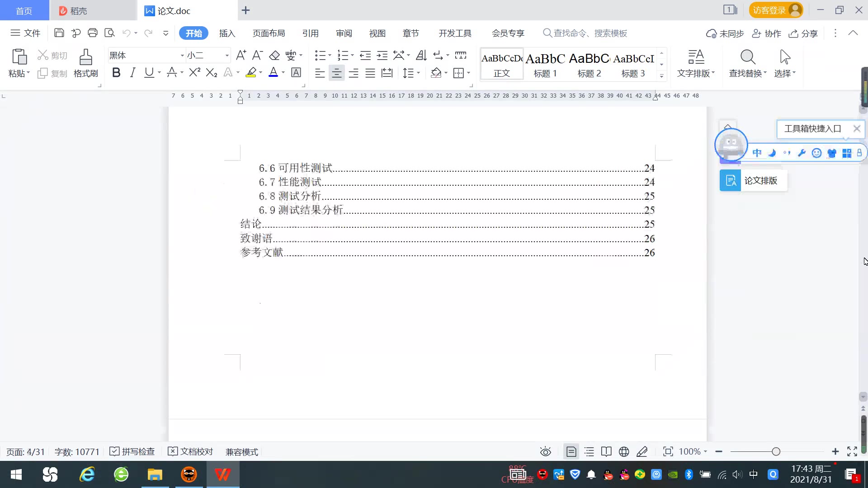Click the Thesis Layout (论文排版) button

click(753, 181)
